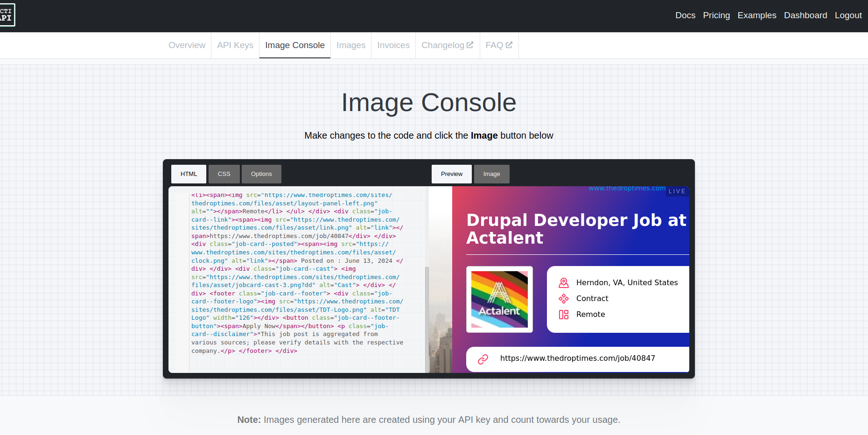Select the Preview button
This screenshot has height=435, width=868.
[x=451, y=174]
